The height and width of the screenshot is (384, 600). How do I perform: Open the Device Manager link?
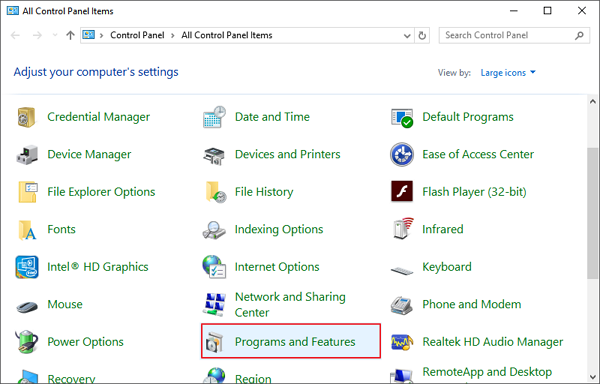[x=89, y=154]
